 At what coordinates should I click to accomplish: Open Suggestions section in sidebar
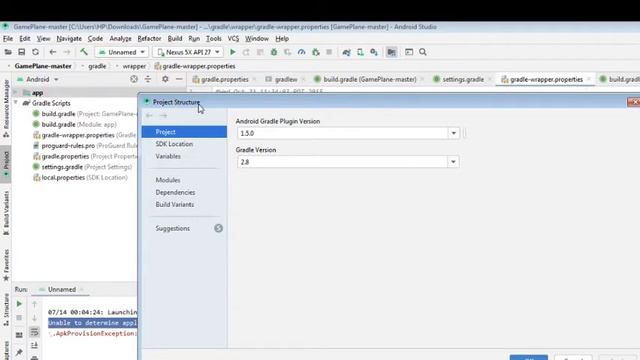coord(173,229)
